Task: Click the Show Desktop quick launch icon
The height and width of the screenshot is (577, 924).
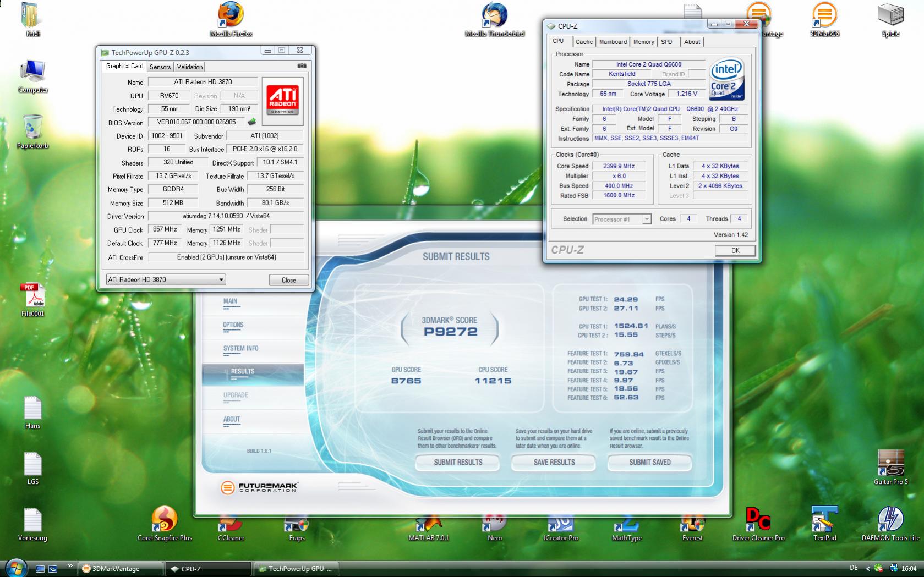Action: click(x=40, y=569)
